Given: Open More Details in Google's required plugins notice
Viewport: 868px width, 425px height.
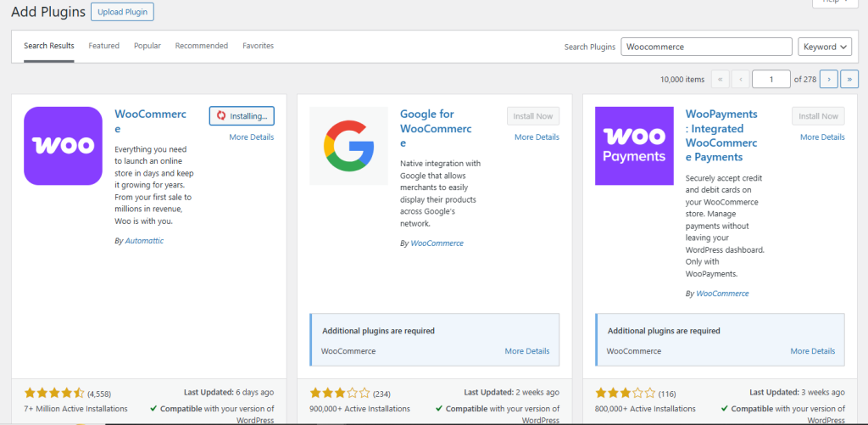Looking at the screenshot, I should click(527, 351).
